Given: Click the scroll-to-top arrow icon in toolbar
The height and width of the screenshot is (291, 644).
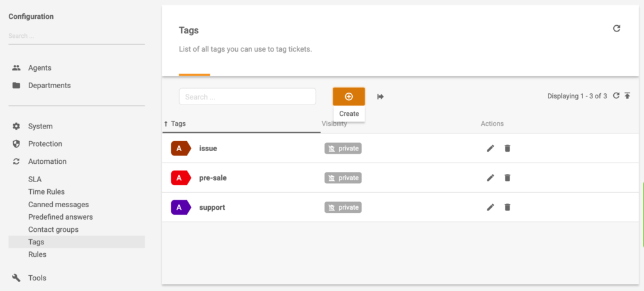Looking at the screenshot, I should point(627,96).
